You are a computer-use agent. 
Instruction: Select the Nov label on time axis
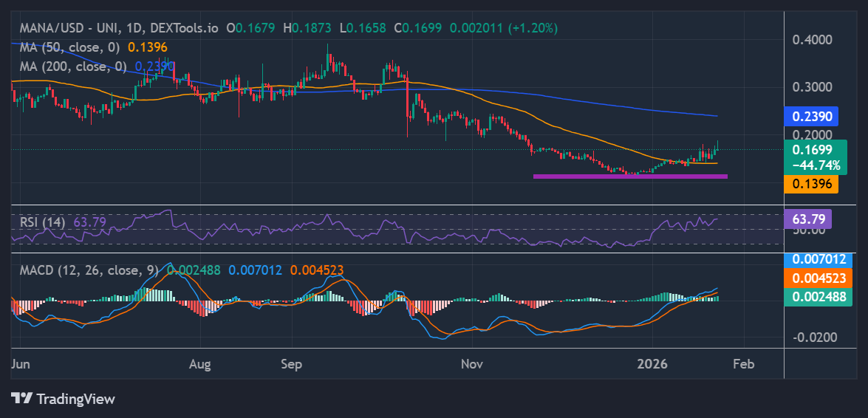[471, 364]
